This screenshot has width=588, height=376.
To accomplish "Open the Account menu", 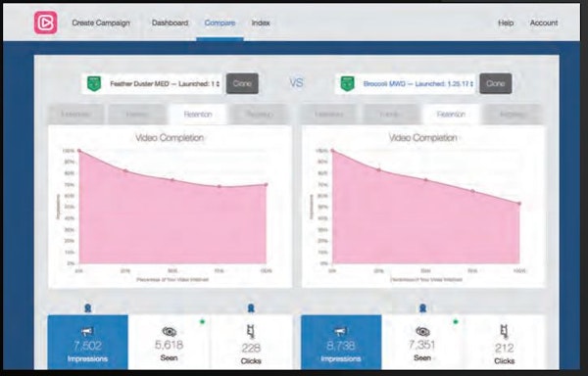I will pyautogui.click(x=544, y=23).
